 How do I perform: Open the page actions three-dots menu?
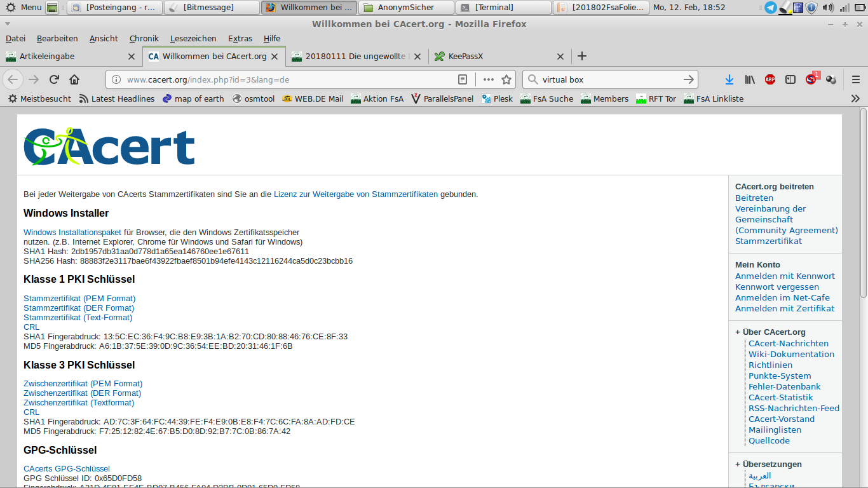[x=488, y=79]
